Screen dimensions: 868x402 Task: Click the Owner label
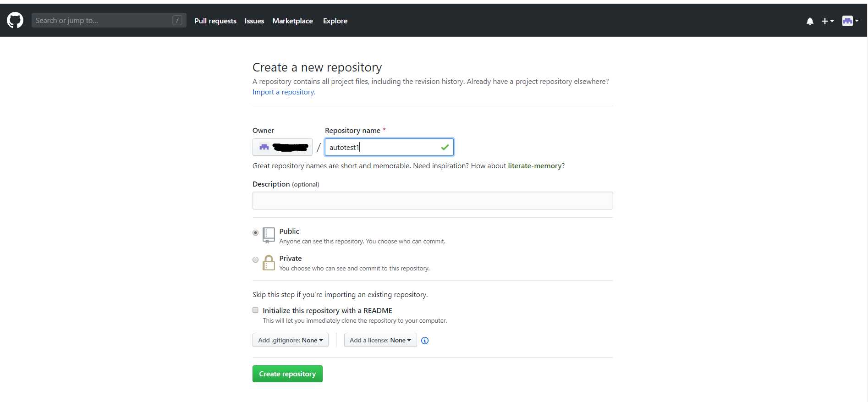click(x=263, y=130)
